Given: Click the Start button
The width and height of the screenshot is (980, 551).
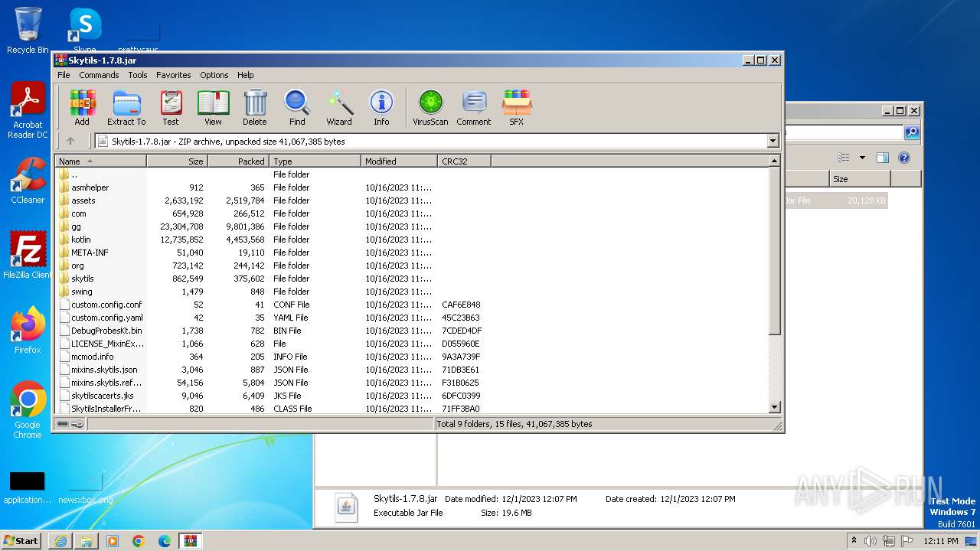Looking at the screenshot, I should 21,540.
